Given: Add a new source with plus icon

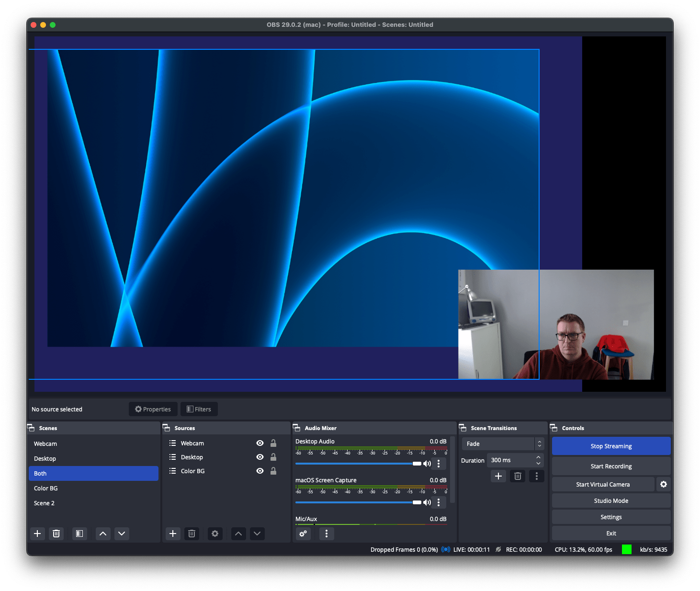Looking at the screenshot, I should click(173, 534).
